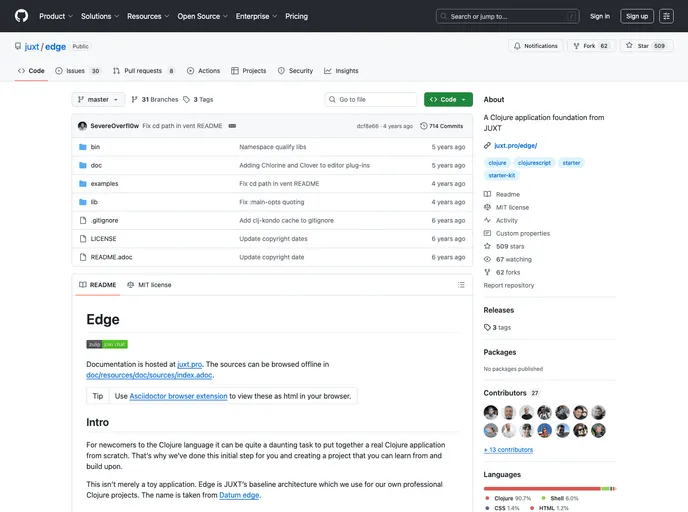Screen dimensions: 688x512
Task: Click the tag icon next to 3 Tags
Action: click(186, 100)
